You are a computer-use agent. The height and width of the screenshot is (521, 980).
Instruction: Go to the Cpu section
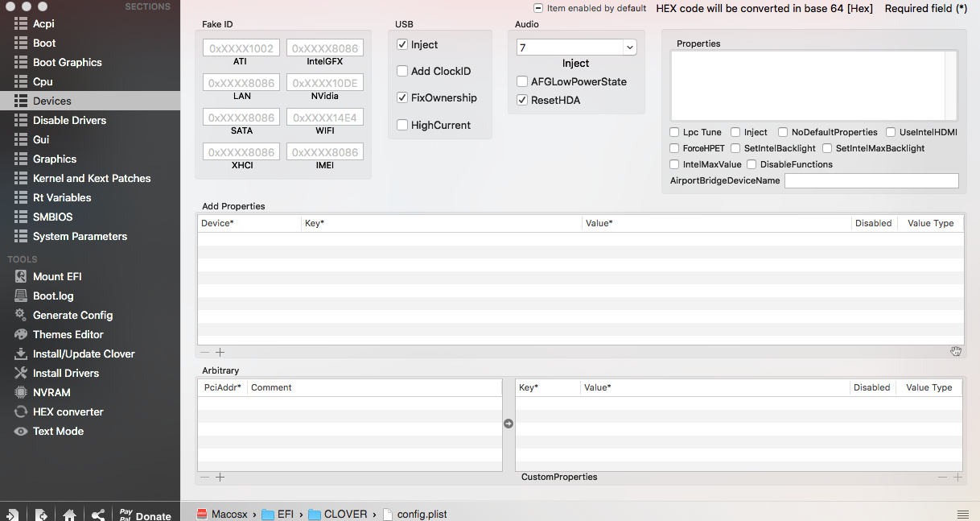43,82
